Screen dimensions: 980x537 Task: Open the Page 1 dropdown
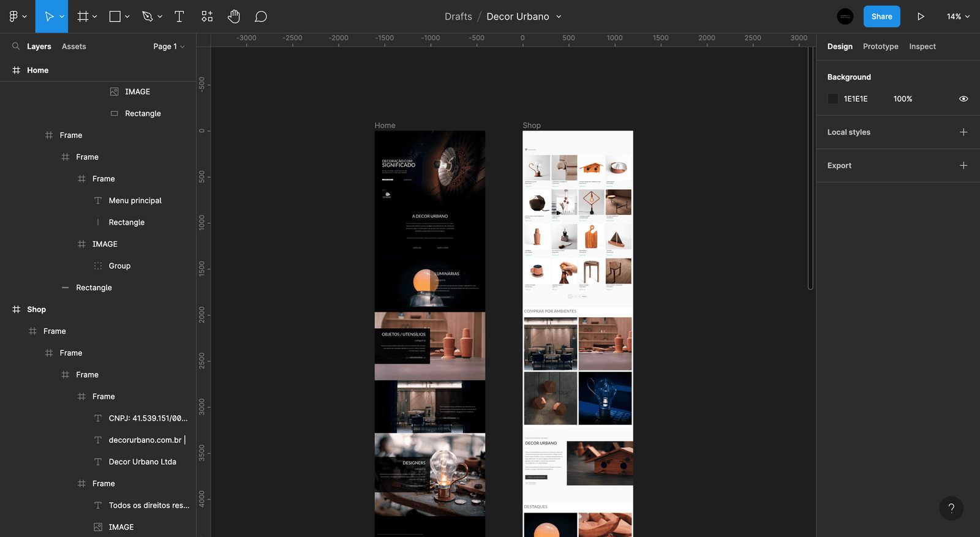168,47
